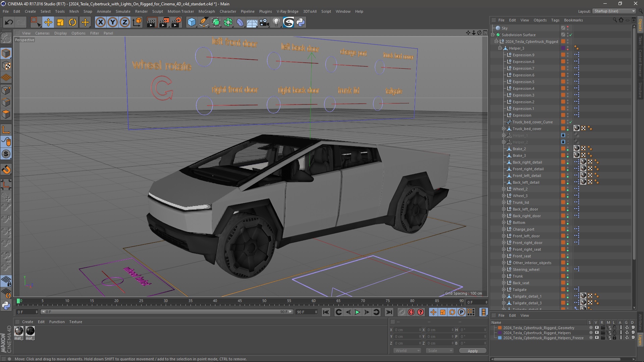The image size is (644, 362).
Task: Jump to the animation end
Action: pyautogui.click(x=389, y=312)
